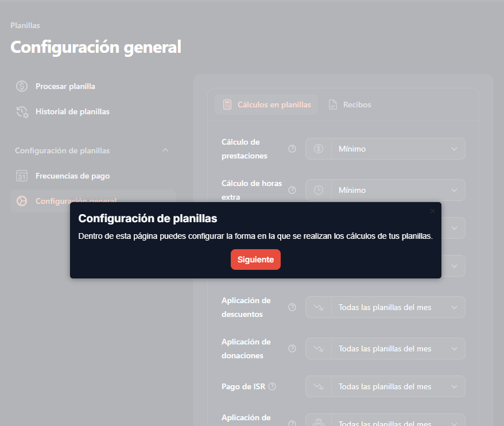The width and height of the screenshot is (504, 426).
Task: Collapse the Configuración de planillas section chevron
Action: pyautogui.click(x=165, y=150)
